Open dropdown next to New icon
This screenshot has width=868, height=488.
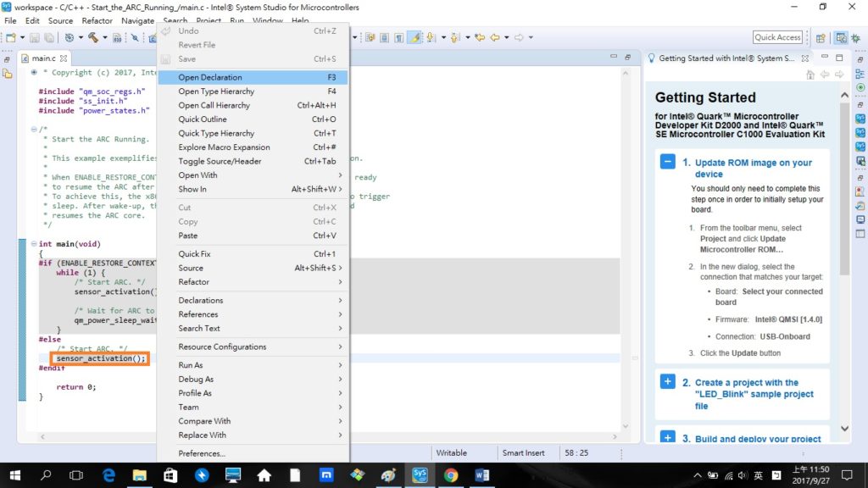22,37
